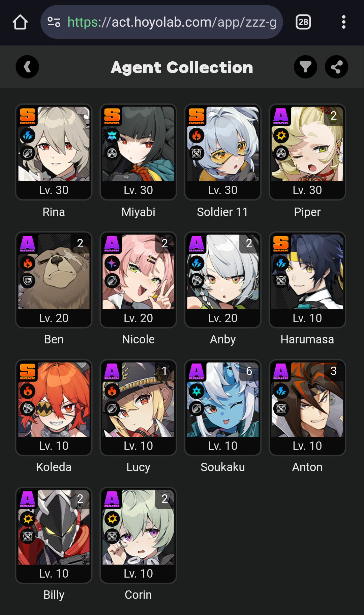The height and width of the screenshot is (615, 364).
Task: Tap Soukaku's ice attribute icon
Action: coord(197,391)
